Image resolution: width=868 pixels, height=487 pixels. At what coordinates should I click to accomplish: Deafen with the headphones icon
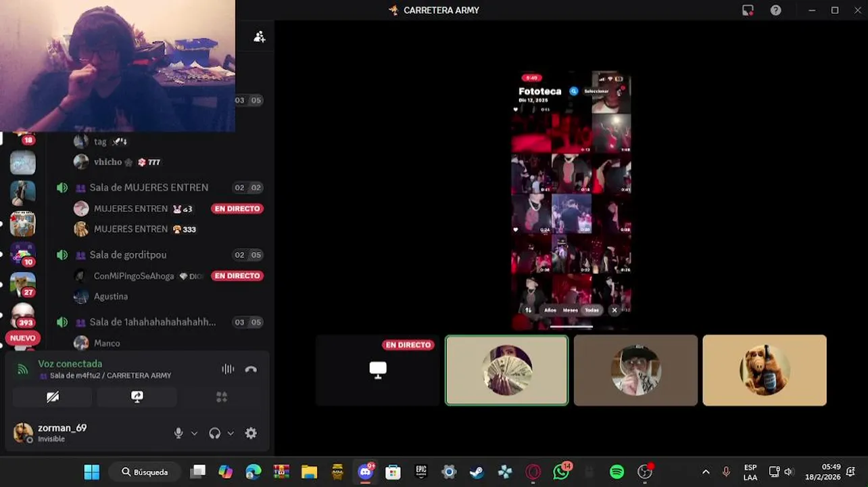[215, 433]
